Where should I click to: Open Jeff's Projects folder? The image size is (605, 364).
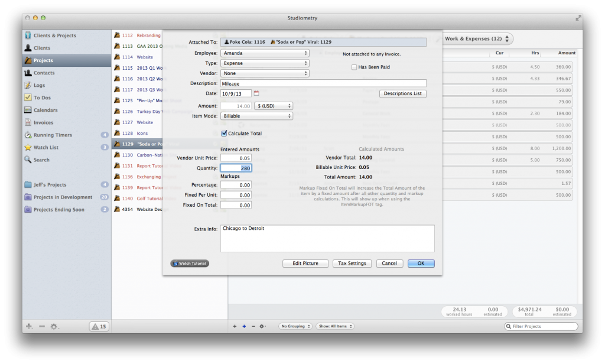point(66,184)
